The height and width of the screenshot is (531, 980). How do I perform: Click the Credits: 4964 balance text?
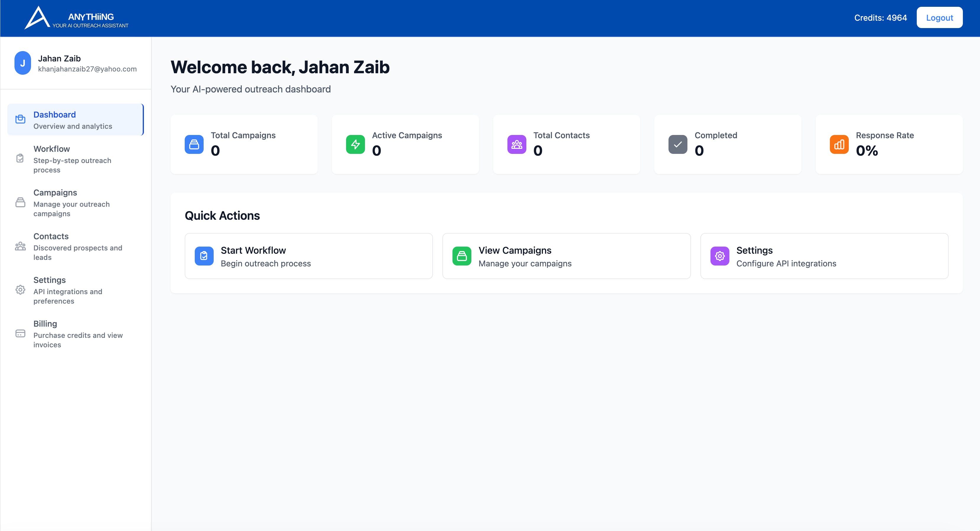pyautogui.click(x=880, y=18)
